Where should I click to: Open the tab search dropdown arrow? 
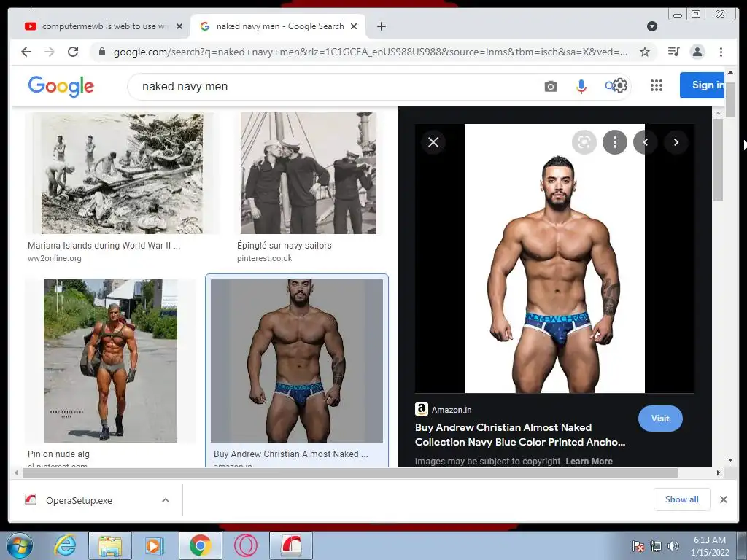click(x=652, y=26)
